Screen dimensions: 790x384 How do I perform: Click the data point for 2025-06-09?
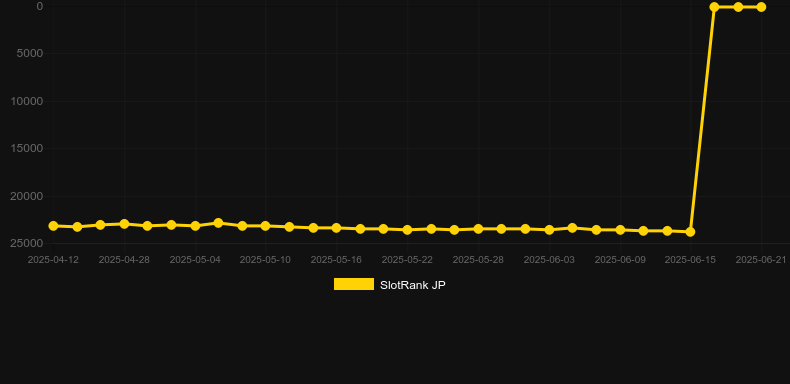click(x=620, y=230)
